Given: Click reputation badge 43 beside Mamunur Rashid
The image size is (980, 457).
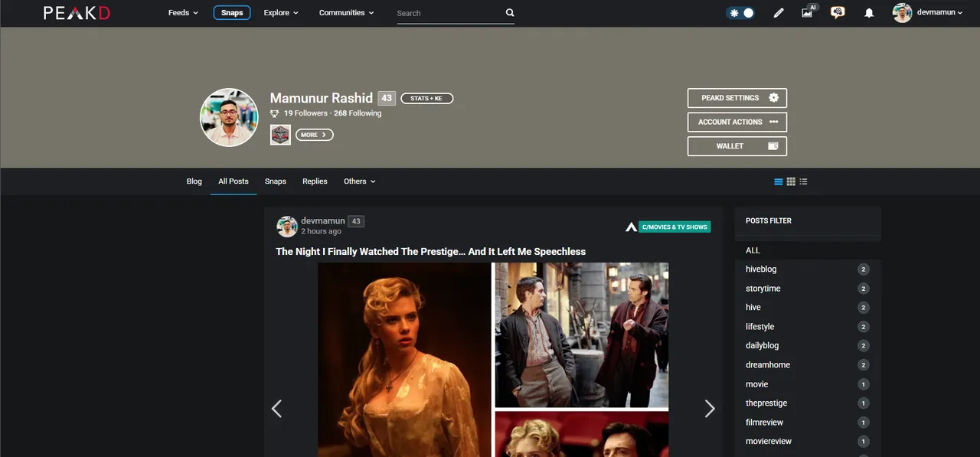Looking at the screenshot, I should pyautogui.click(x=387, y=98).
